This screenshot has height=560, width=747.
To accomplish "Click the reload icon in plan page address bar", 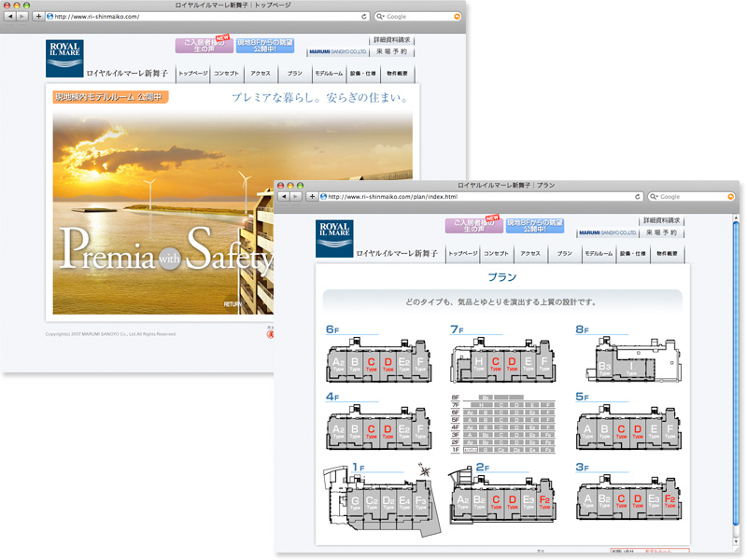I will tap(637, 197).
